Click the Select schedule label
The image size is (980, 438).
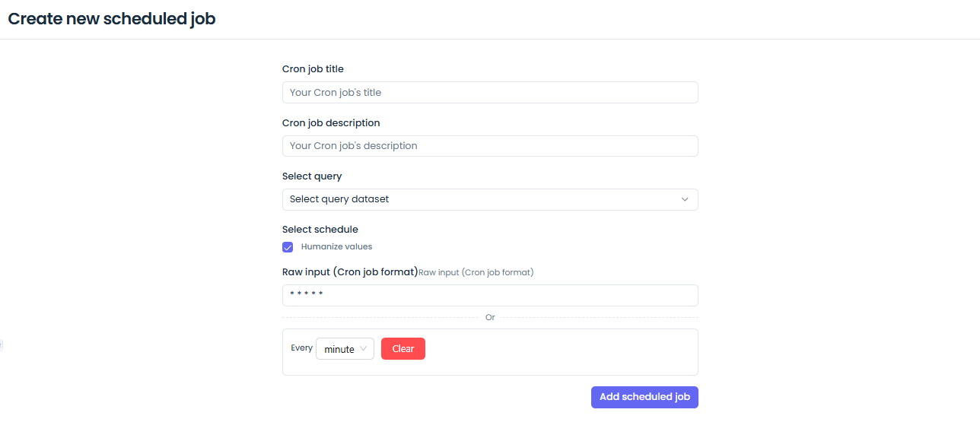pyautogui.click(x=320, y=229)
